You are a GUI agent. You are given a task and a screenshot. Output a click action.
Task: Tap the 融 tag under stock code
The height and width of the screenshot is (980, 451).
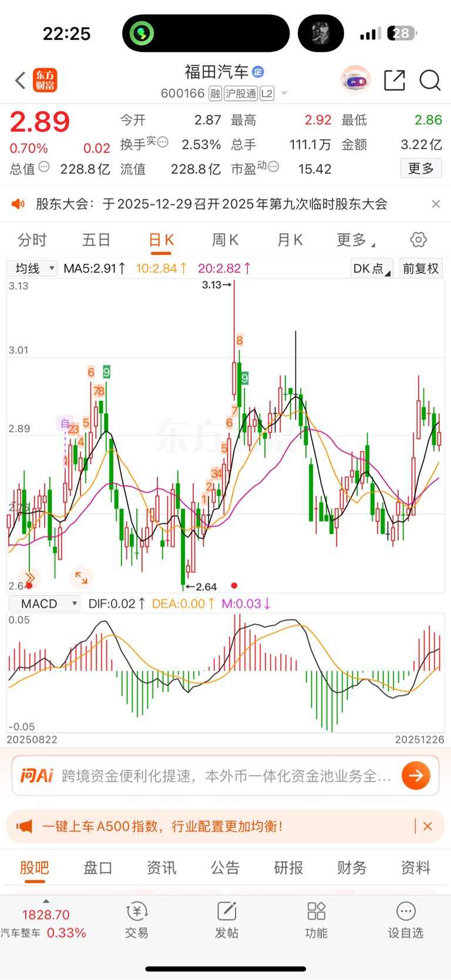[215, 93]
